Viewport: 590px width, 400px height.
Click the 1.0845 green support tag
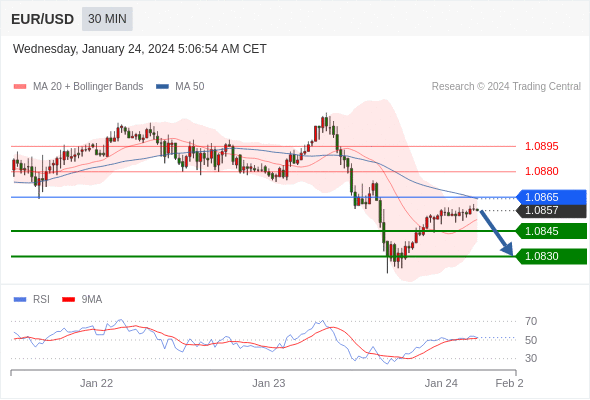click(551, 231)
